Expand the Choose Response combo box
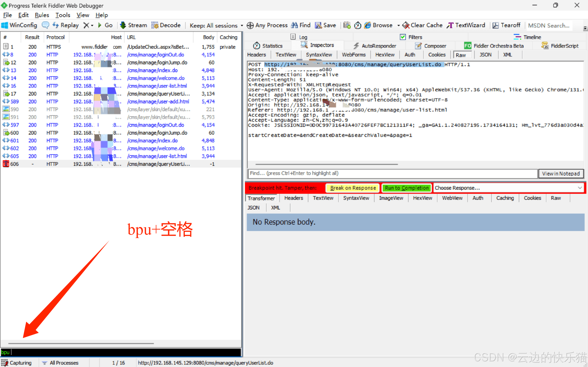This screenshot has height=367, width=588. click(580, 188)
